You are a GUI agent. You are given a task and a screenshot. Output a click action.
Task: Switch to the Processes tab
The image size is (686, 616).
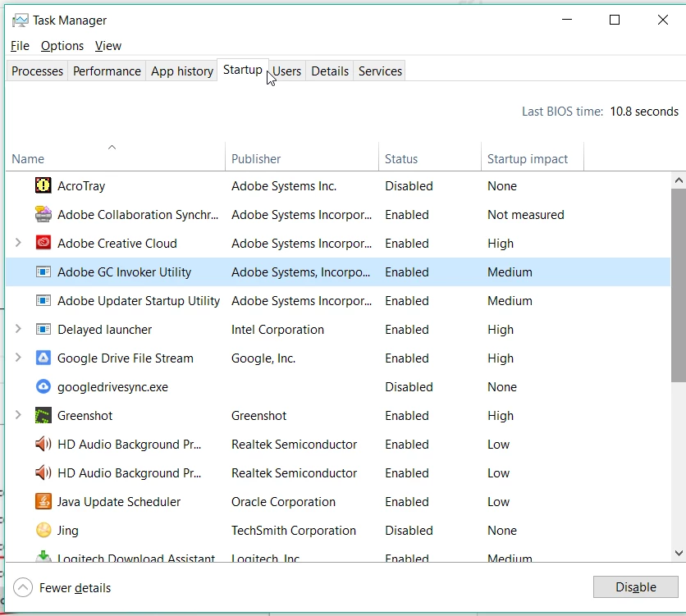tap(37, 71)
